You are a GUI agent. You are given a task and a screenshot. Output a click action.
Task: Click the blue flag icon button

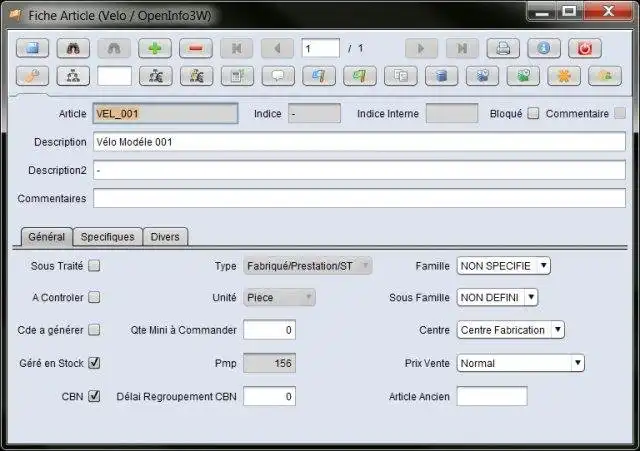point(319,76)
